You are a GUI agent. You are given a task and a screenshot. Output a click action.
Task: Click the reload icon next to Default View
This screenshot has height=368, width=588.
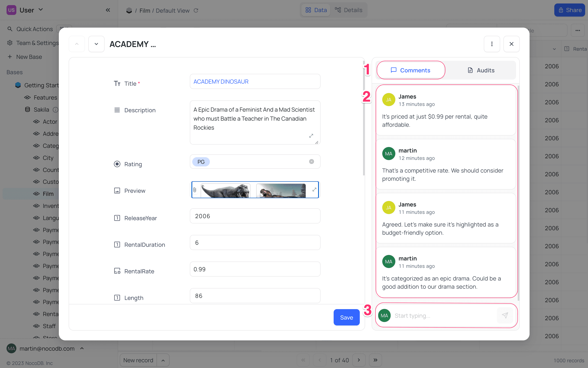click(x=196, y=10)
